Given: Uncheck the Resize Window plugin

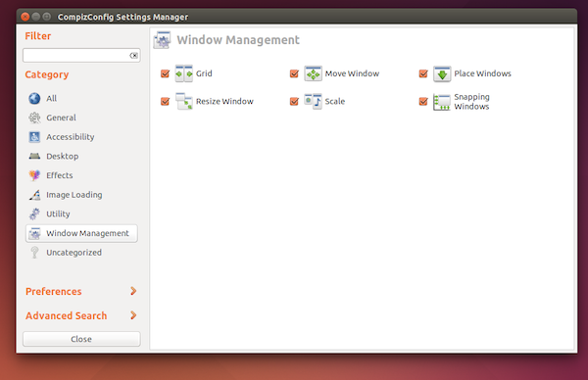Looking at the screenshot, I should click(x=165, y=101).
